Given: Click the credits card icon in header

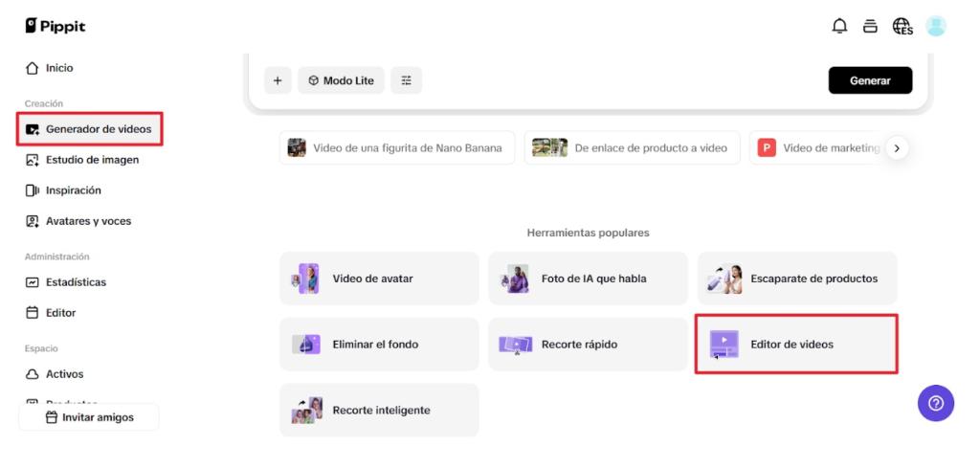Looking at the screenshot, I should (870, 26).
